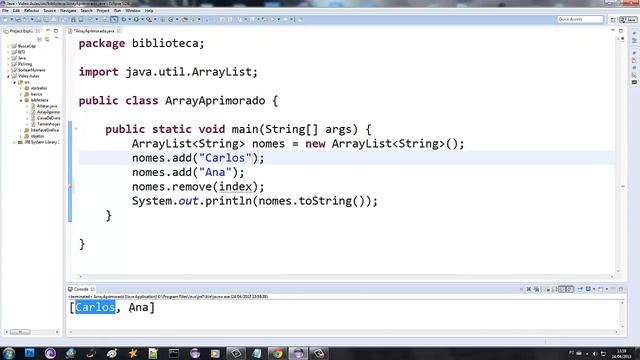
Task: Select the Console tab
Action: [x=81, y=289]
